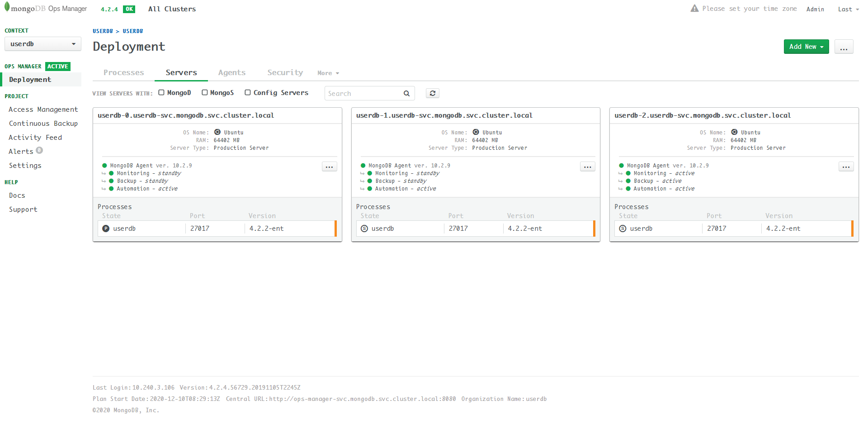Open the ellipsis menu beside Add New
Screen dimensions: 868x424
844,47
